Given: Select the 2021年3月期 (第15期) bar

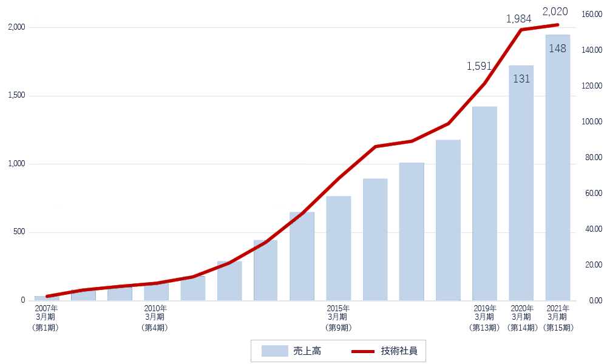Looking at the screenshot, I should pos(558,167).
